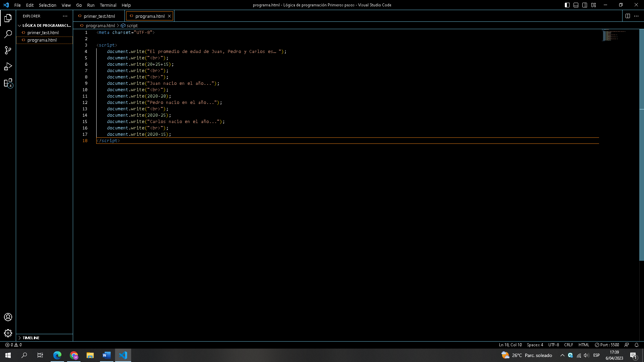Image resolution: width=644 pixels, height=362 pixels.
Task: Open Customize Layout icon in title bar
Action: pos(594,5)
